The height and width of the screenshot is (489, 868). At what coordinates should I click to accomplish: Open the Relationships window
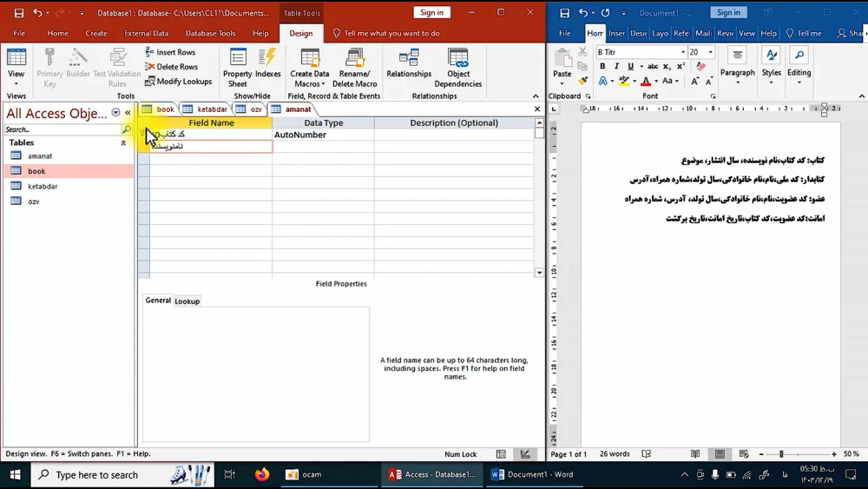(x=409, y=63)
